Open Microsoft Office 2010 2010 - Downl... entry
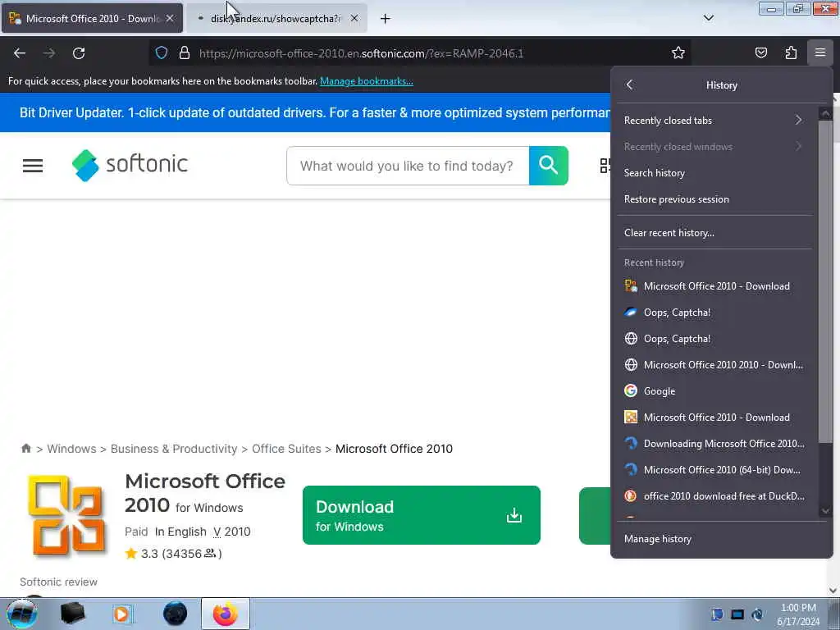840x630 pixels. (x=714, y=365)
